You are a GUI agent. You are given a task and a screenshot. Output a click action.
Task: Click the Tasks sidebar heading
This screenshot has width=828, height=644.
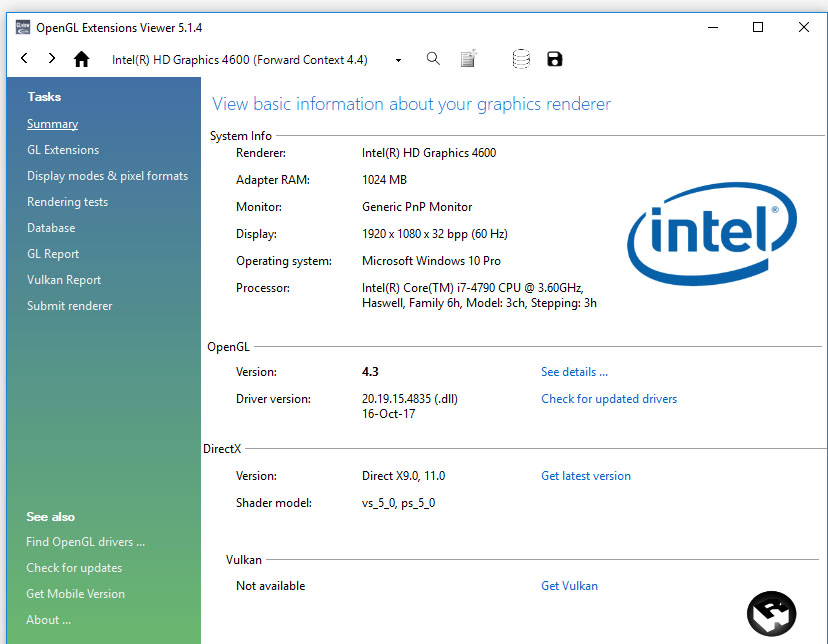pos(44,97)
